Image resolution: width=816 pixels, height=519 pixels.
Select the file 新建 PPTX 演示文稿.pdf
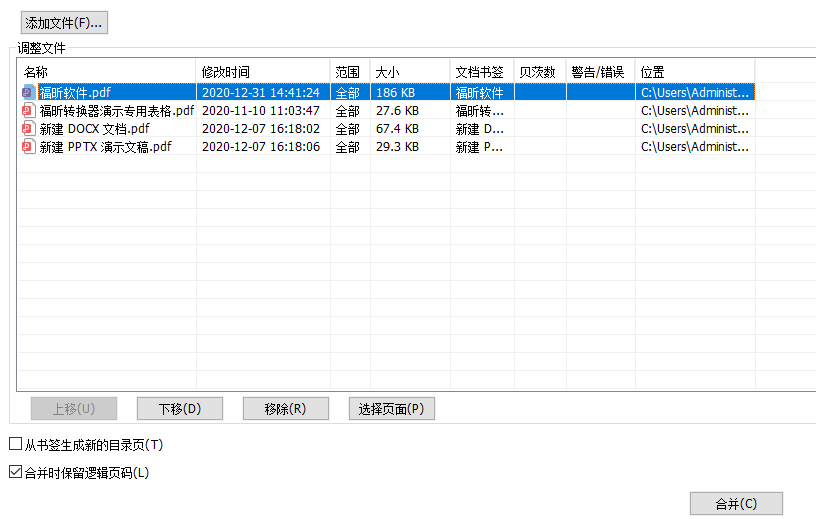(106, 147)
